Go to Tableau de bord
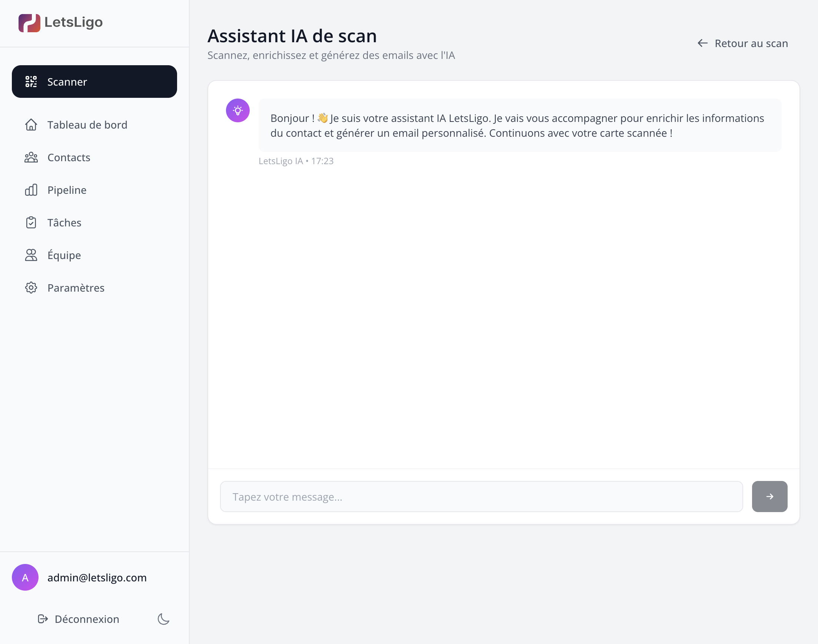The height and width of the screenshot is (644, 818). [x=94, y=125]
